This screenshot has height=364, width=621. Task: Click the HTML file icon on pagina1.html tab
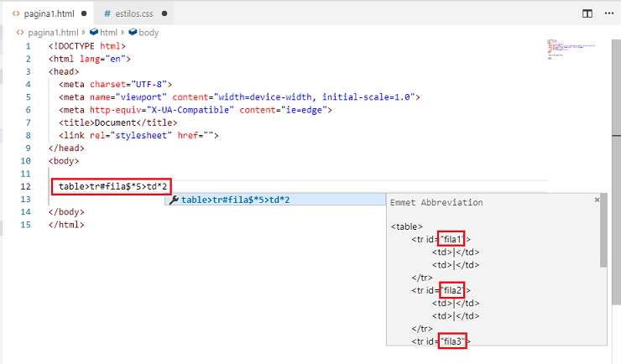[x=16, y=13]
